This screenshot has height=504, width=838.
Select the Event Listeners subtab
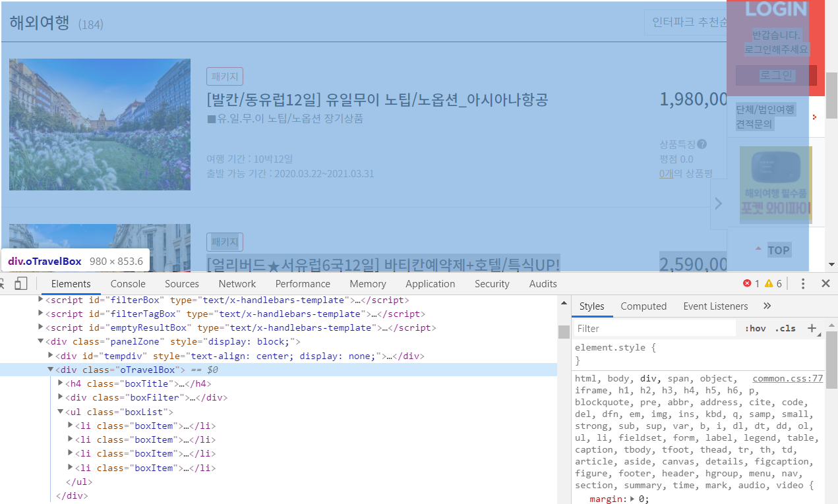[715, 306]
